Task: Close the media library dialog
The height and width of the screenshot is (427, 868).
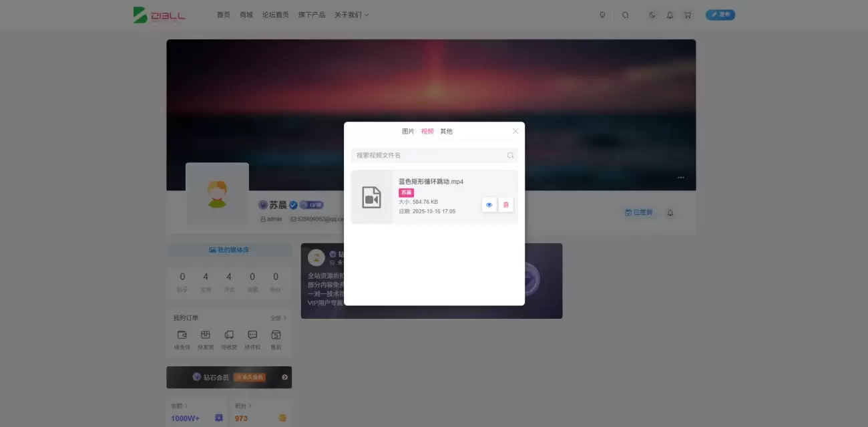Action: pos(515,131)
